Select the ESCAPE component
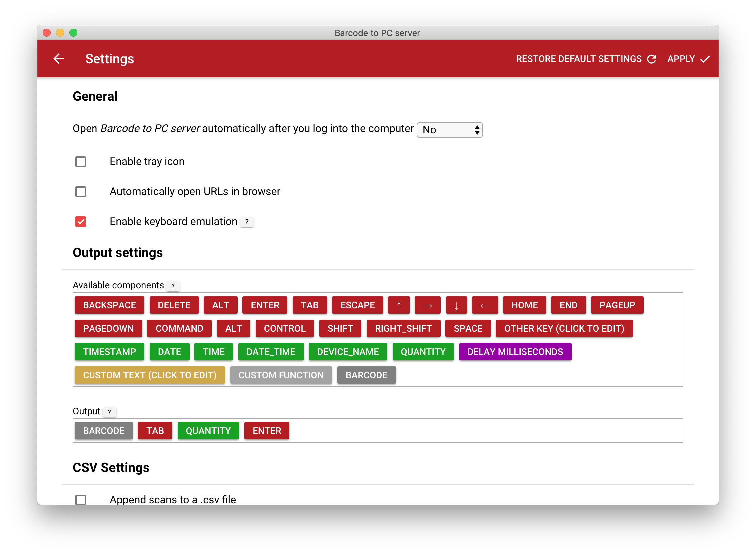Viewport: 756px width, 554px height. click(357, 305)
